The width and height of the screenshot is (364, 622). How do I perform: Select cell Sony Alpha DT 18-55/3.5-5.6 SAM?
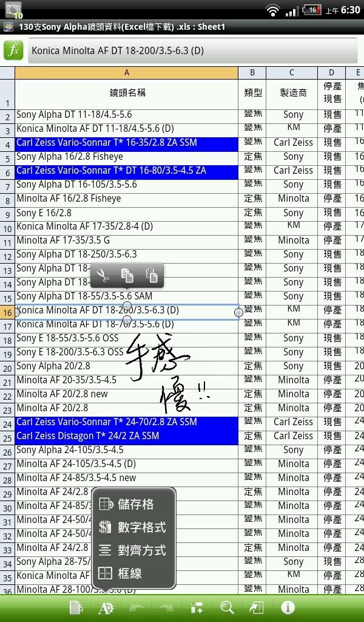127,297
